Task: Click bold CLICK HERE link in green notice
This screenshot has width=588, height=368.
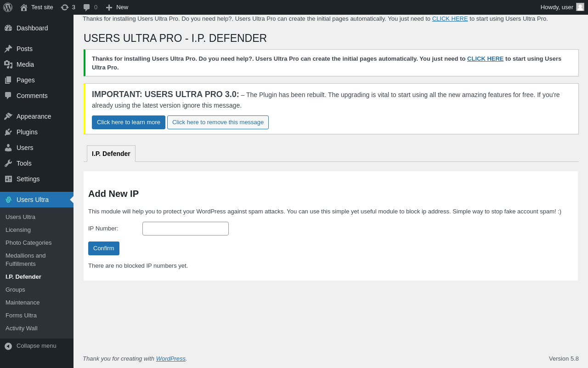Action: coord(485,59)
